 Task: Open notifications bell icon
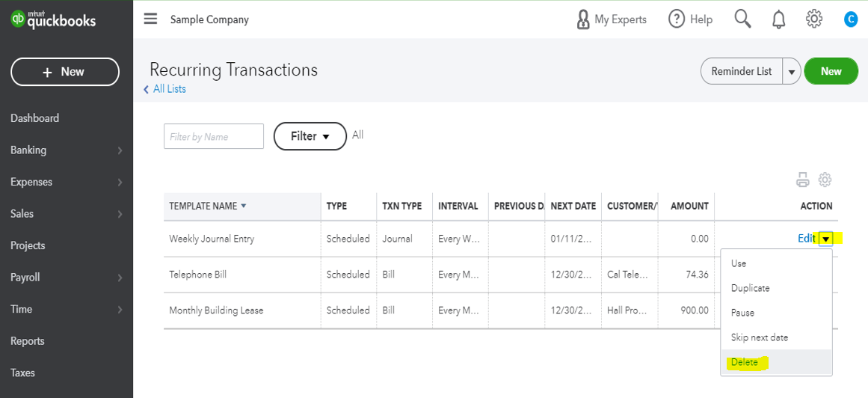[779, 19]
